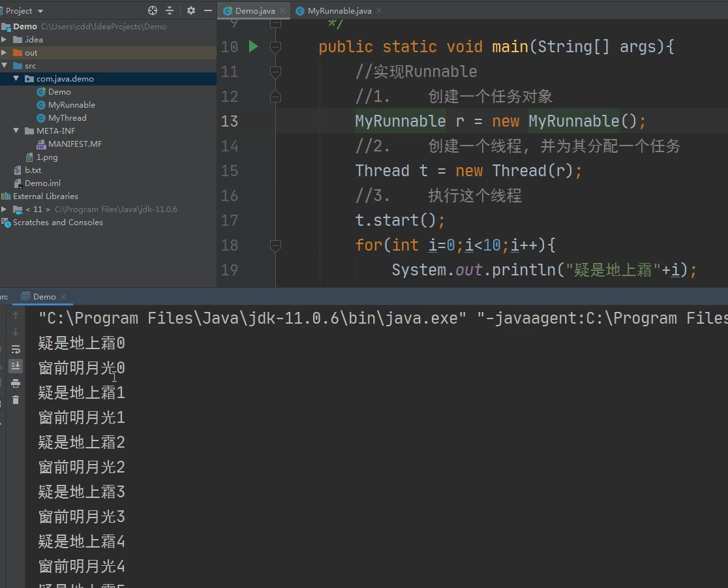Click the print icon in Run console
The image size is (728, 588).
[x=15, y=383]
